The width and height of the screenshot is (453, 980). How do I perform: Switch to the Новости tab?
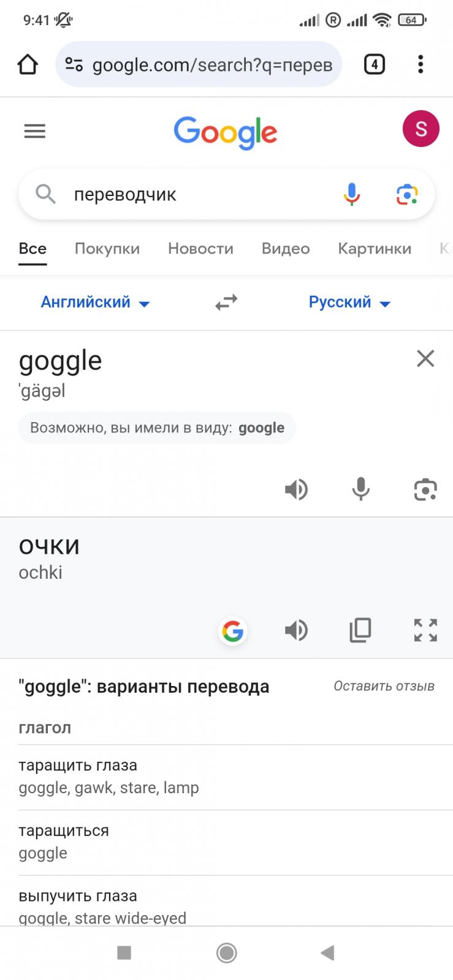click(x=200, y=249)
